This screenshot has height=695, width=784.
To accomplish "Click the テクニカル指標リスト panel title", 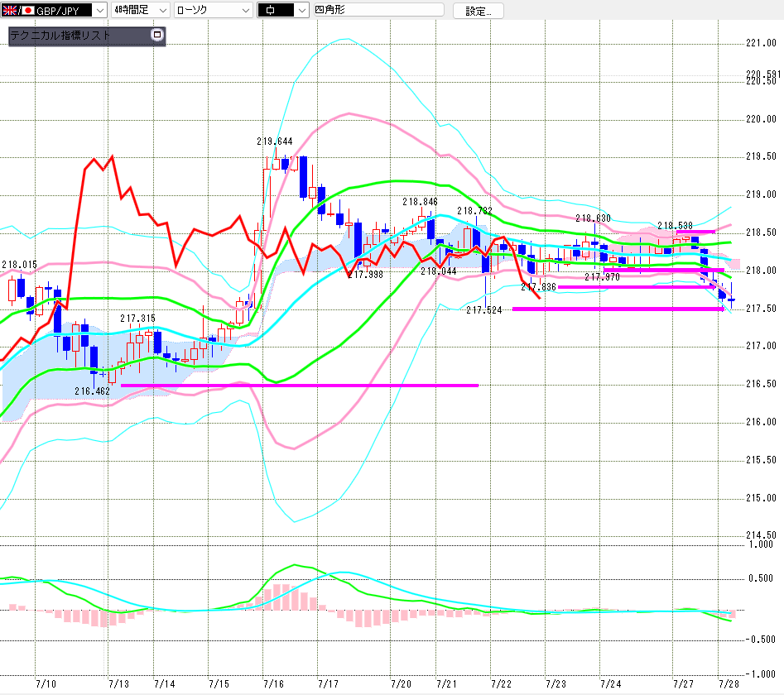I will click(x=60, y=35).
